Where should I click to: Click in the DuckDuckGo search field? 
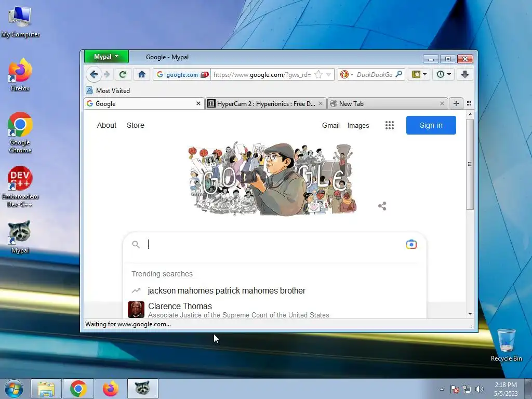click(375, 75)
